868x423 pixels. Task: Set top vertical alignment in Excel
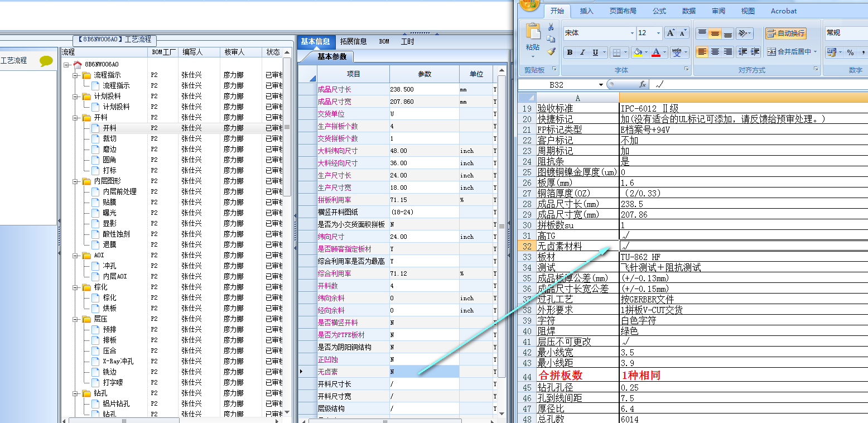(702, 33)
